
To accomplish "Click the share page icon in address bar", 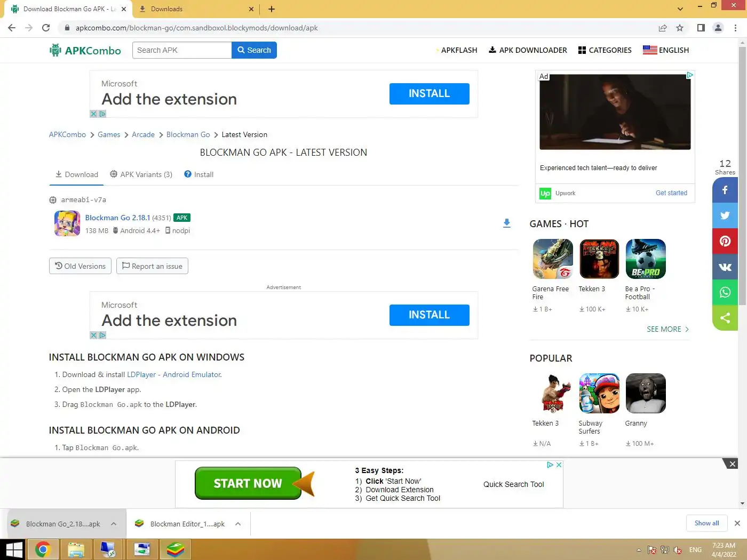I will click(663, 28).
